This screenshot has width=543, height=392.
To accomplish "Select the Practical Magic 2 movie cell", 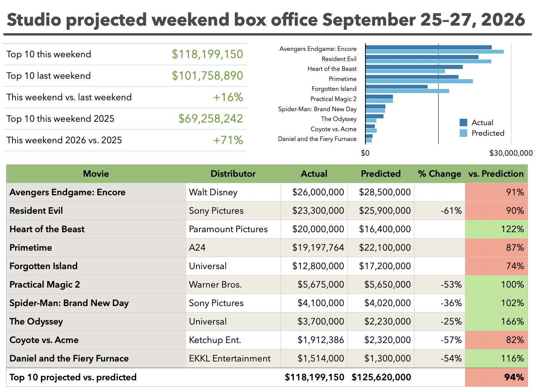I will (96, 285).
